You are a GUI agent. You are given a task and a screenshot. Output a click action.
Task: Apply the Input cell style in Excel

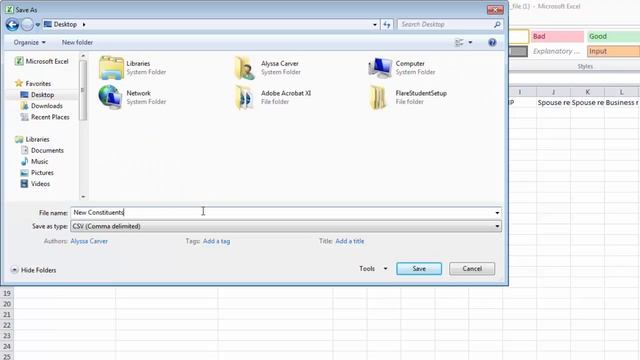[x=613, y=51]
